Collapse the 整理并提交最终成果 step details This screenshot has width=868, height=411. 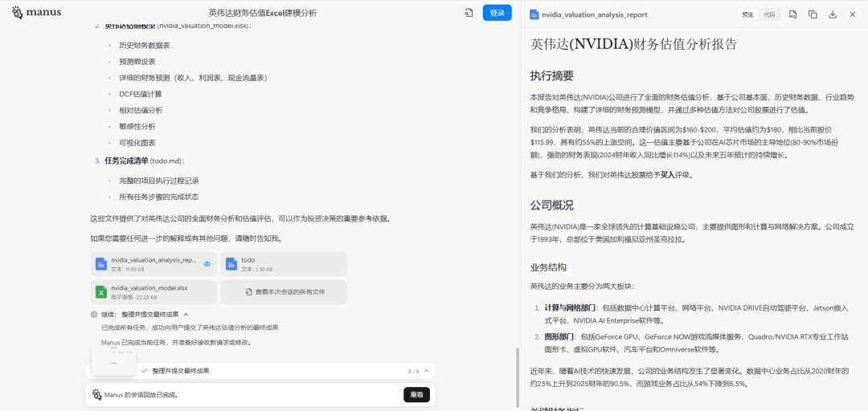[186, 315]
